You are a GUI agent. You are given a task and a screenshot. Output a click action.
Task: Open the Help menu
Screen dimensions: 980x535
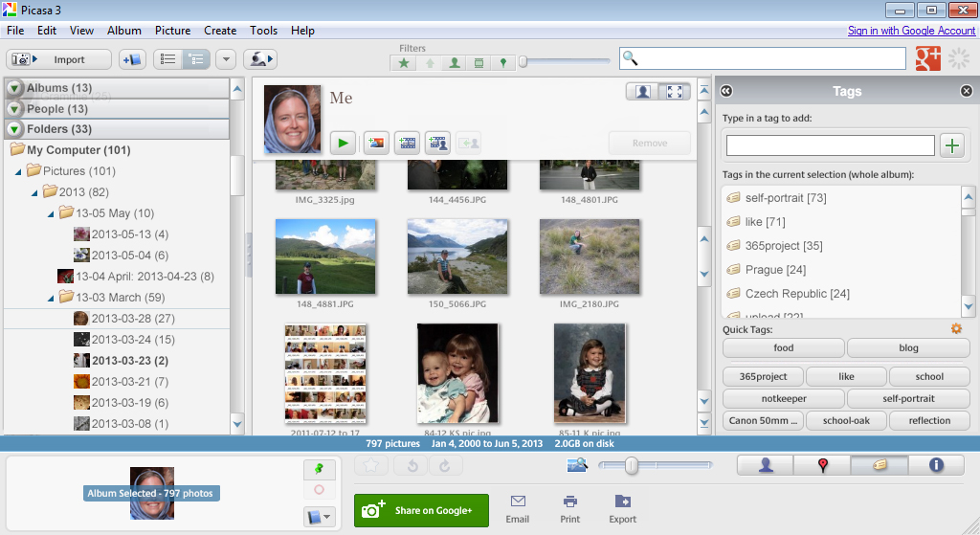(302, 30)
